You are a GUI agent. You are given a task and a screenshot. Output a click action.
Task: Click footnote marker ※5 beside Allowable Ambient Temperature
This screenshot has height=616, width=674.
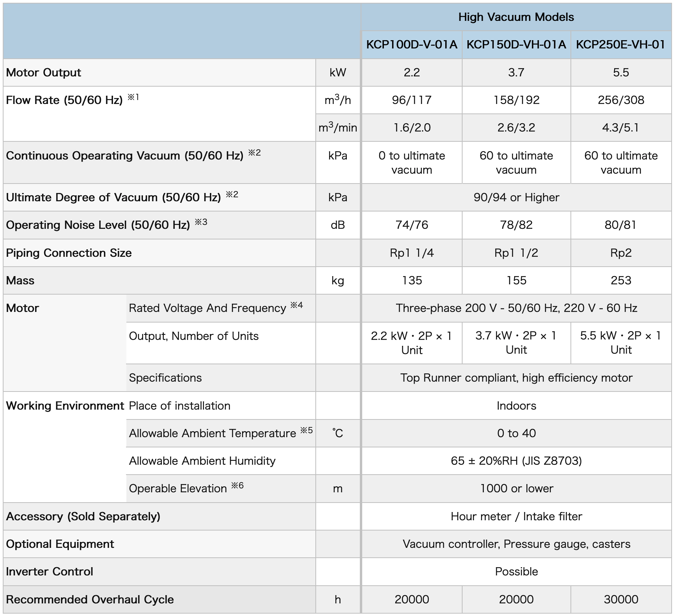point(306,430)
